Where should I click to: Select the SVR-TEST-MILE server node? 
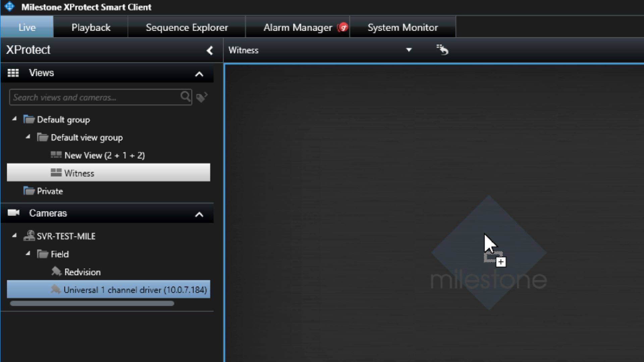pyautogui.click(x=66, y=236)
